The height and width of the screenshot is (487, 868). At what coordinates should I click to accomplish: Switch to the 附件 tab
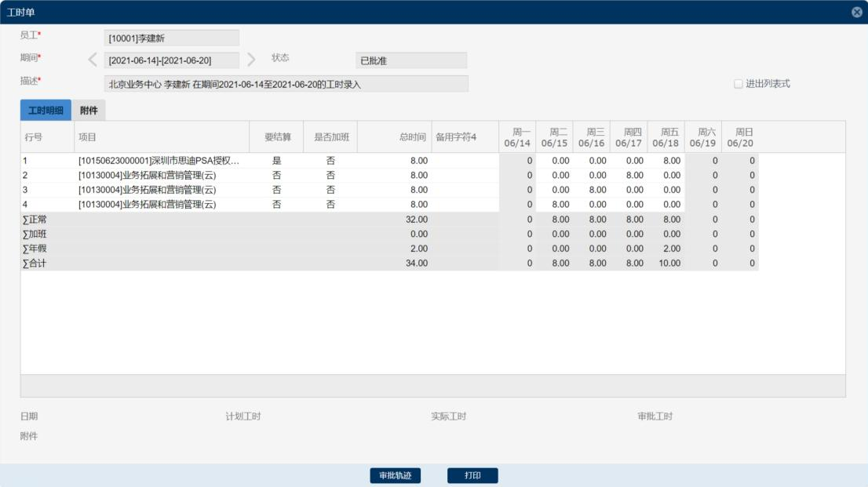[x=89, y=111]
